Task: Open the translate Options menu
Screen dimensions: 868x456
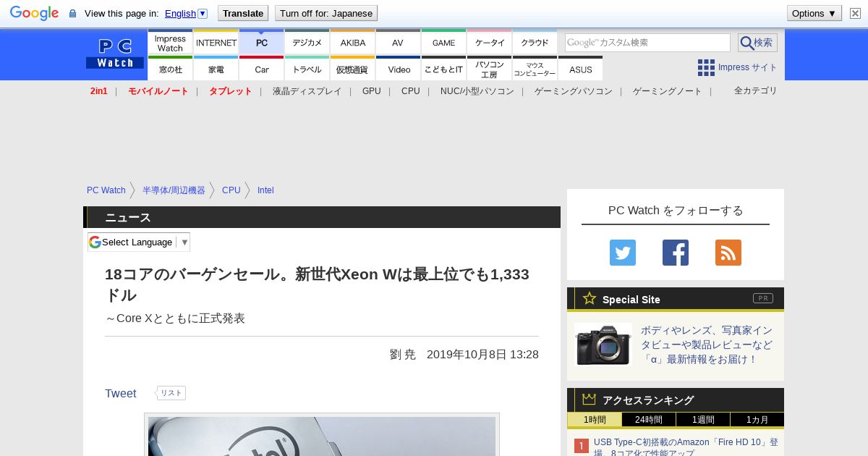Action: pos(814,13)
